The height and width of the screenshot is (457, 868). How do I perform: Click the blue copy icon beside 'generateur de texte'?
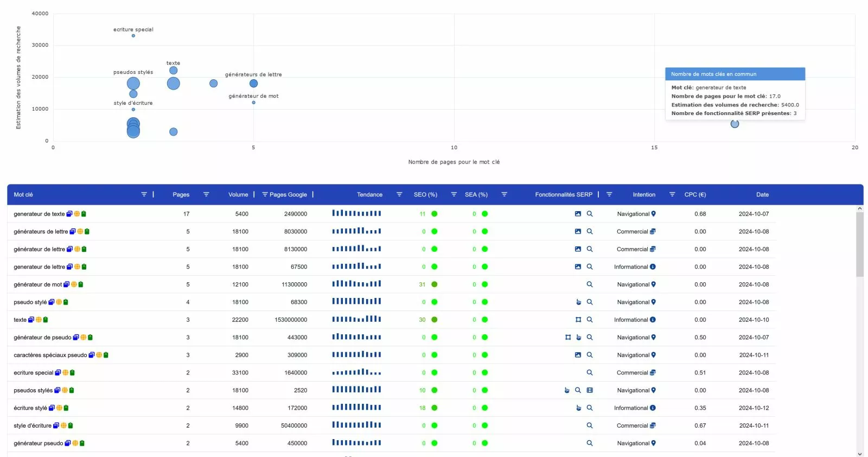(69, 214)
